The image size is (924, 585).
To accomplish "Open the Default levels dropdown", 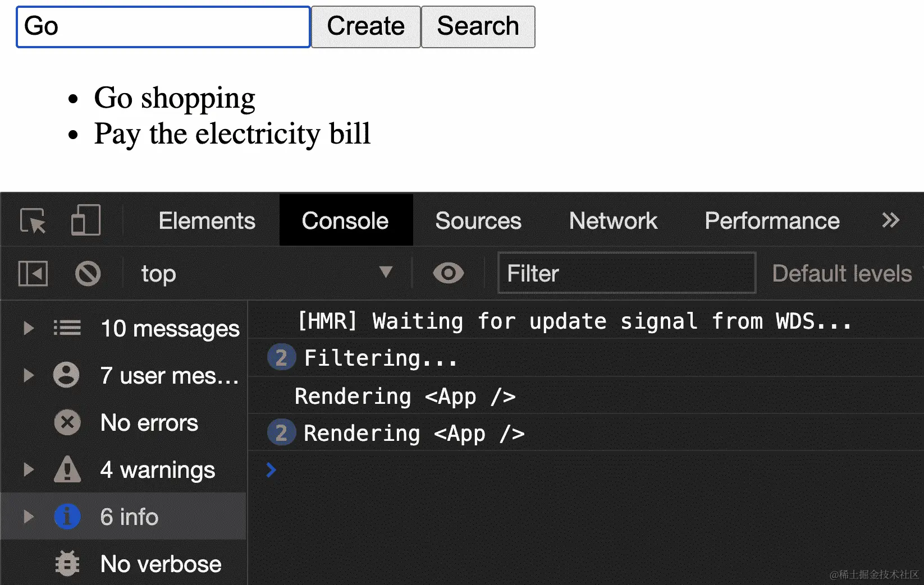I will [841, 274].
